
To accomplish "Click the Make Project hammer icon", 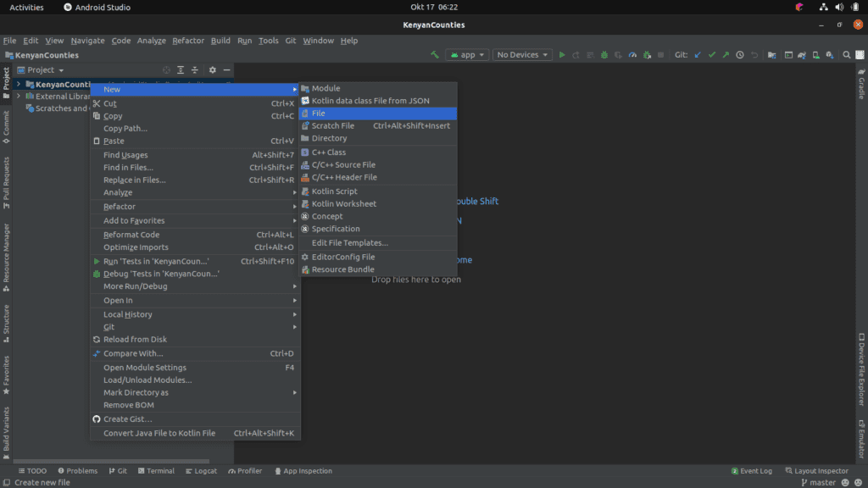I will [x=435, y=55].
